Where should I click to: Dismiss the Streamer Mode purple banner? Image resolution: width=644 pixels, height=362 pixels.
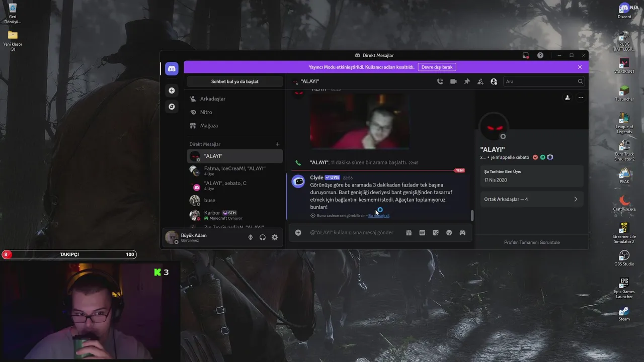[580, 67]
